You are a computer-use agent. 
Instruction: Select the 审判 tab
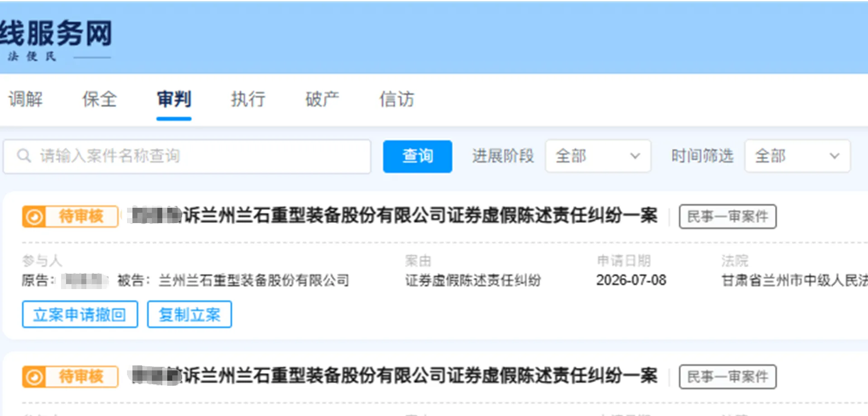coord(174,99)
